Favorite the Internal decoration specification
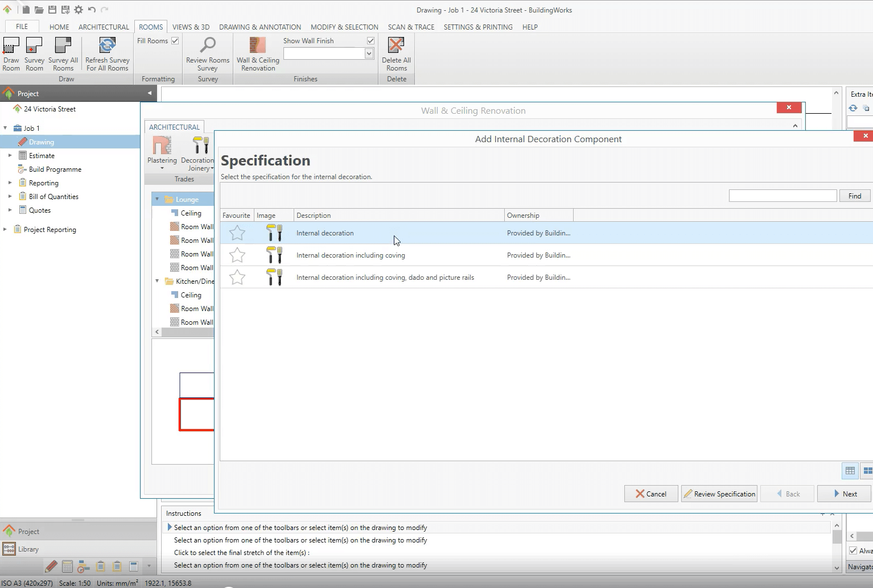Screen dimensions: 873x588 point(237,233)
